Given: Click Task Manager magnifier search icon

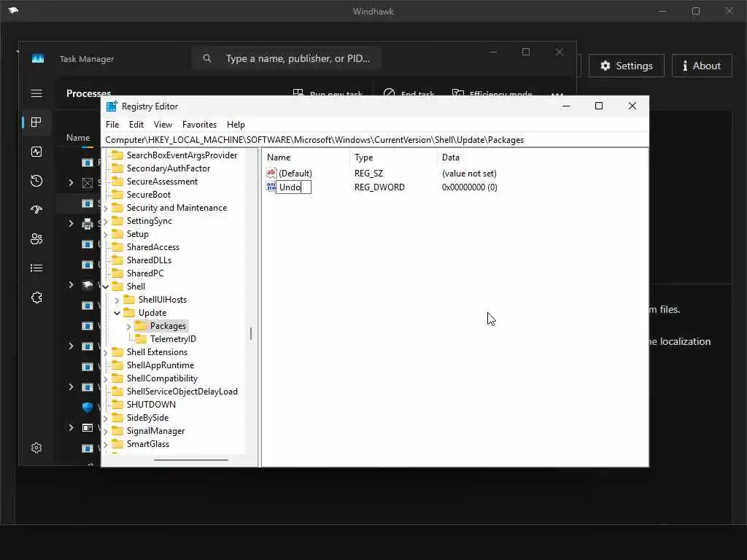Looking at the screenshot, I should pos(206,58).
